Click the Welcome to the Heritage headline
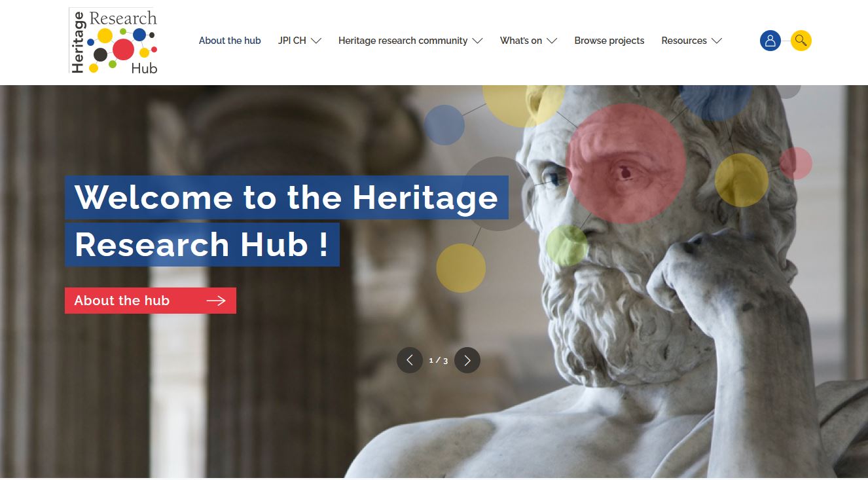Image resolution: width=868 pixels, height=480 pixels. click(x=287, y=197)
